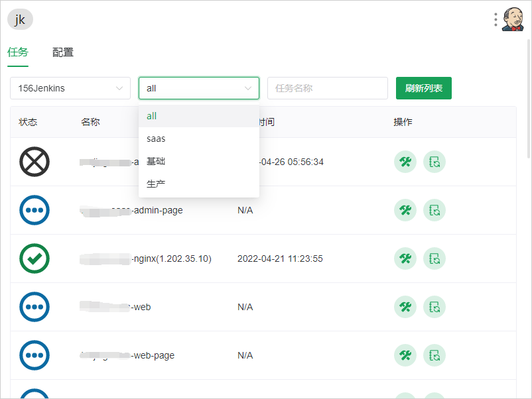Open the three-dot more options menu

[x=496, y=20]
